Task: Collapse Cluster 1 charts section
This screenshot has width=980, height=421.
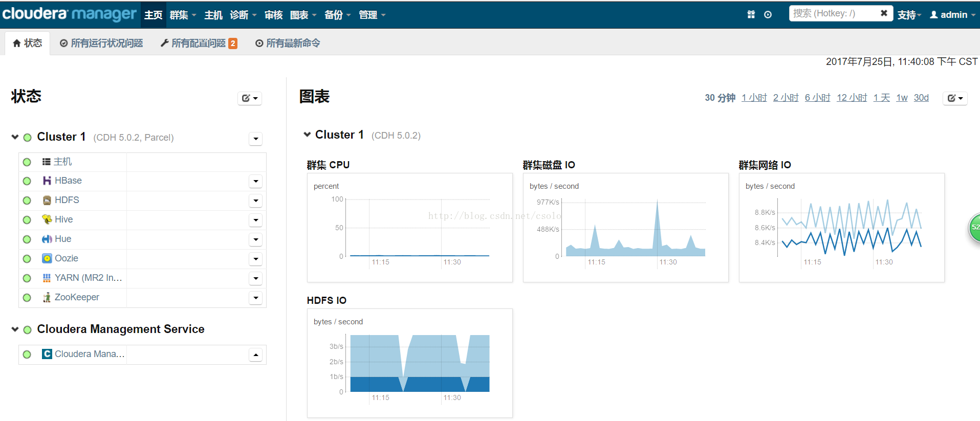Action: (307, 135)
